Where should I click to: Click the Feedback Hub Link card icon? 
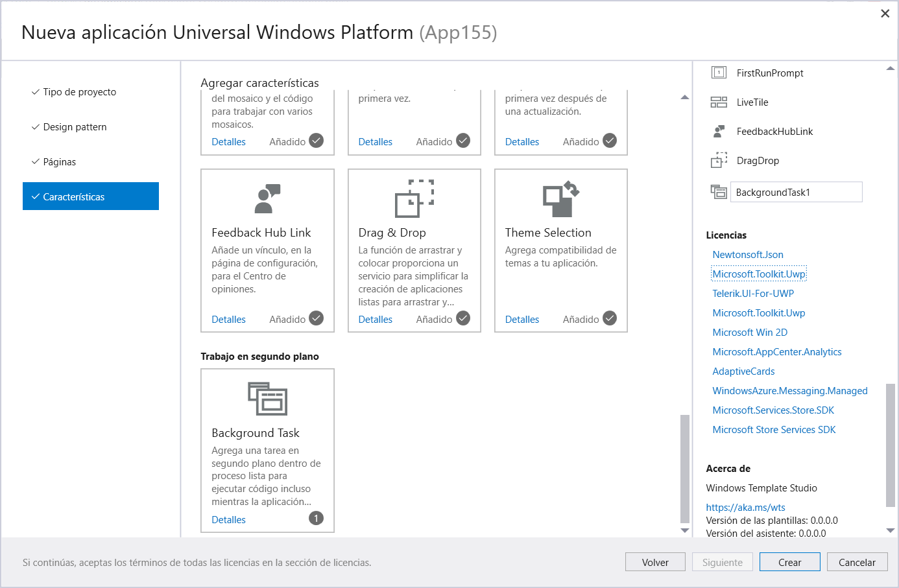tap(267, 198)
